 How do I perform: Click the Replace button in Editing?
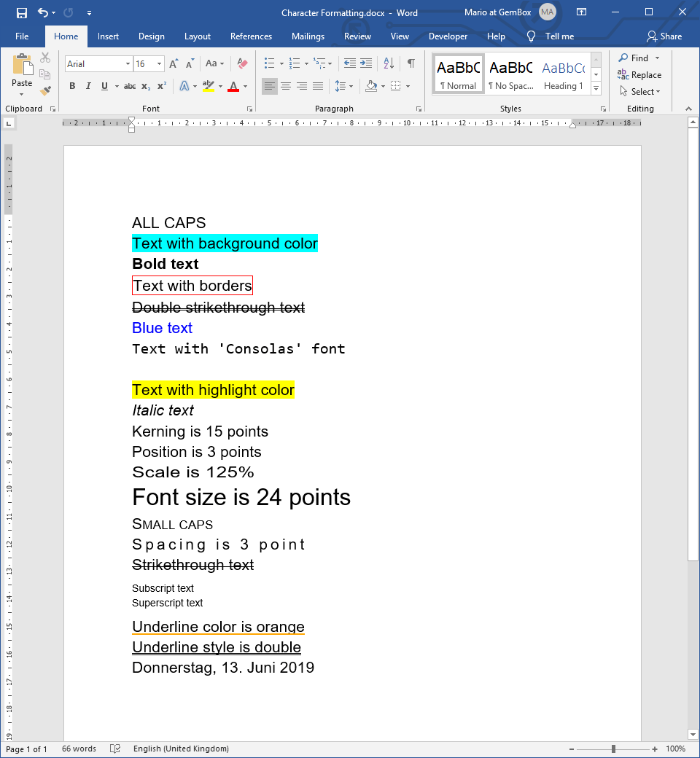pos(639,74)
